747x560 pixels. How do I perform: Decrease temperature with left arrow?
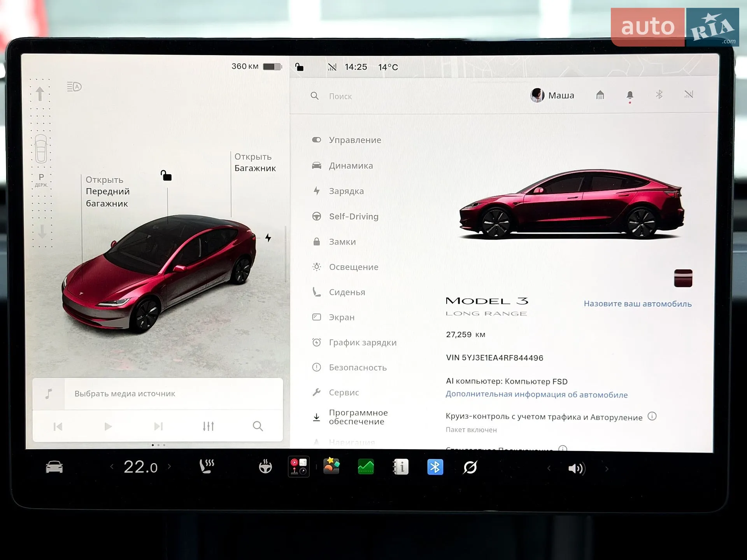coord(112,466)
